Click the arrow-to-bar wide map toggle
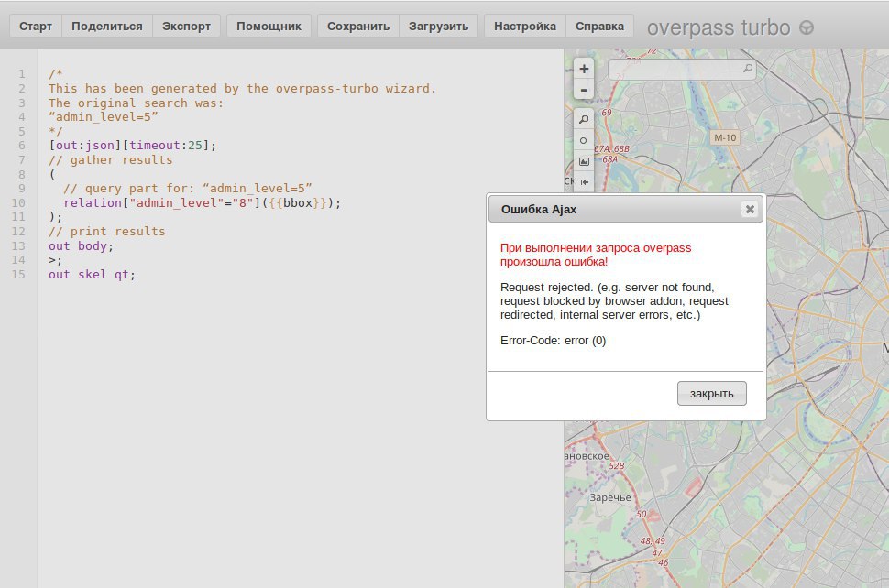Image resolution: width=889 pixels, height=588 pixels. point(584,182)
